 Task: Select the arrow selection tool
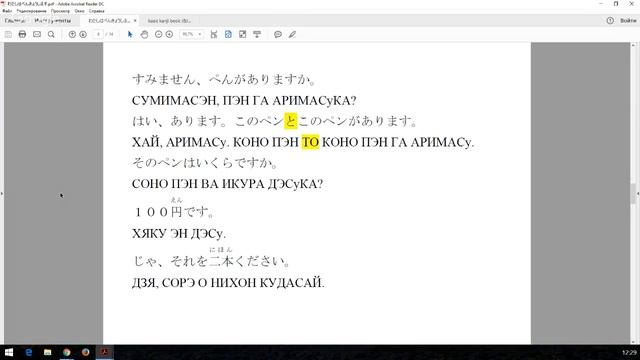coord(130,34)
